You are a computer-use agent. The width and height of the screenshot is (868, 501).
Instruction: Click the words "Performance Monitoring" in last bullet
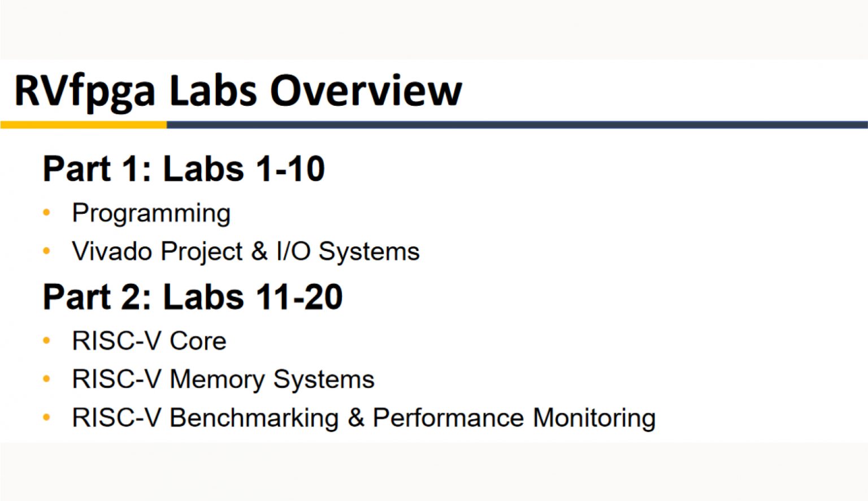coord(514,418)
